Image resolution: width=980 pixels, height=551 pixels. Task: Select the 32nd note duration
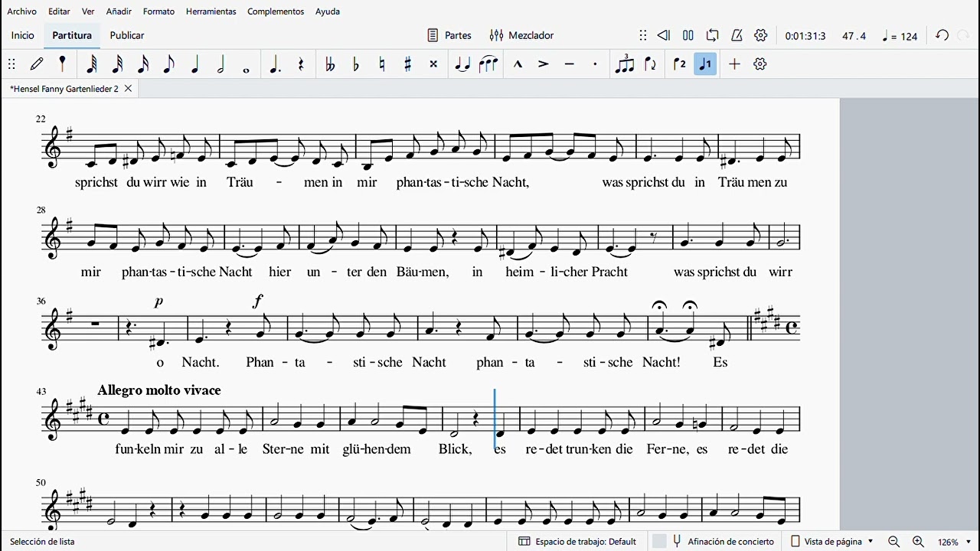tap(117, 64)
